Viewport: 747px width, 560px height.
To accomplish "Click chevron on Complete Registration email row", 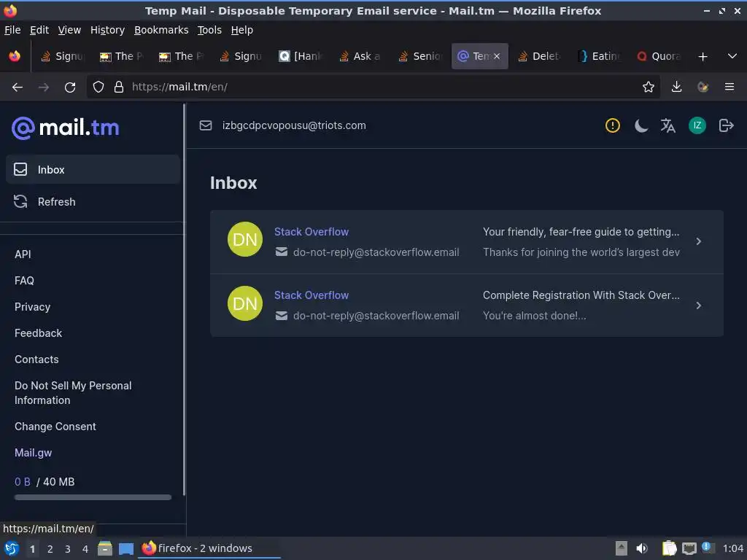I will 698,306.
